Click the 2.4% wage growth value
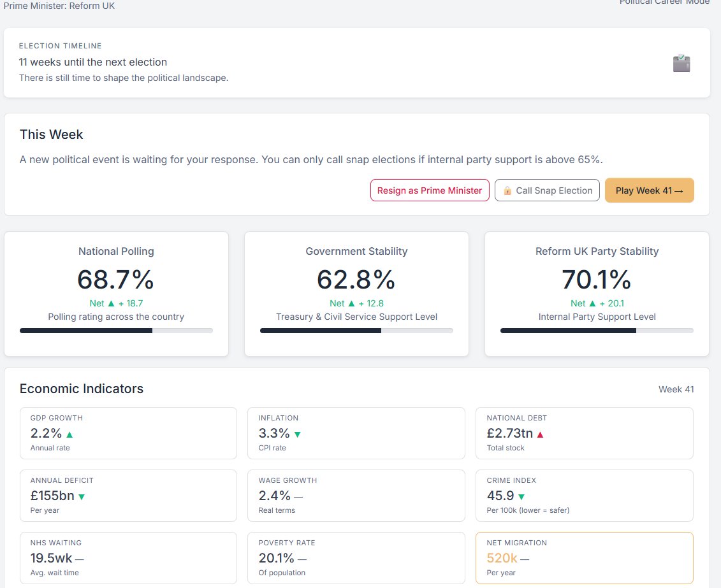This screenshot has width=721, height=588. coord(275,496)
